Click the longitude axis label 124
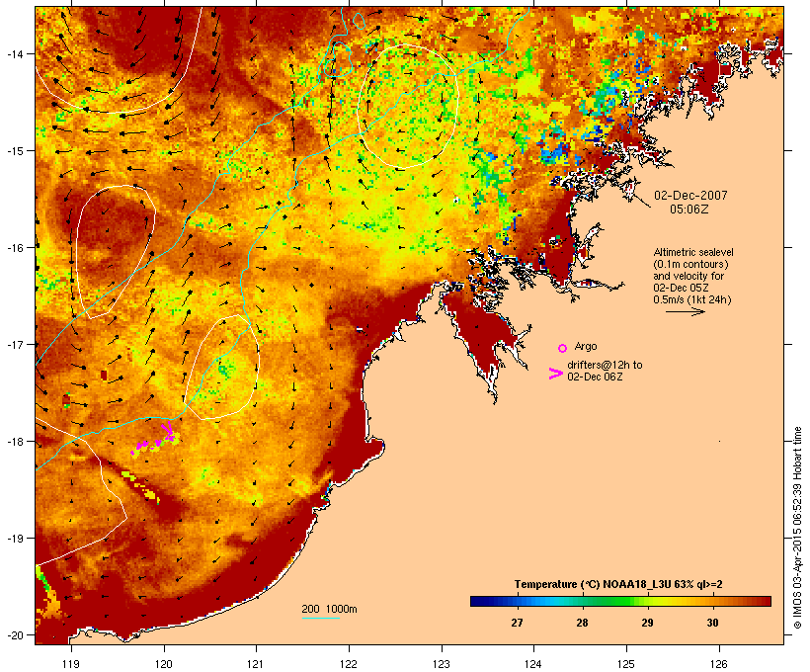The height and width of the screenshot is (672, 810). tap(533, 664)
